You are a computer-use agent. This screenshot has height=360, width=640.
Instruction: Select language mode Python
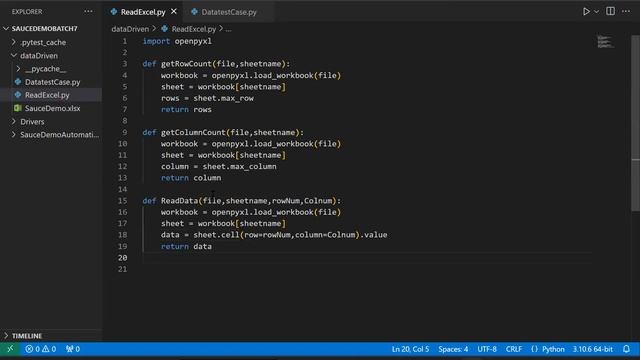coord(553,349)
